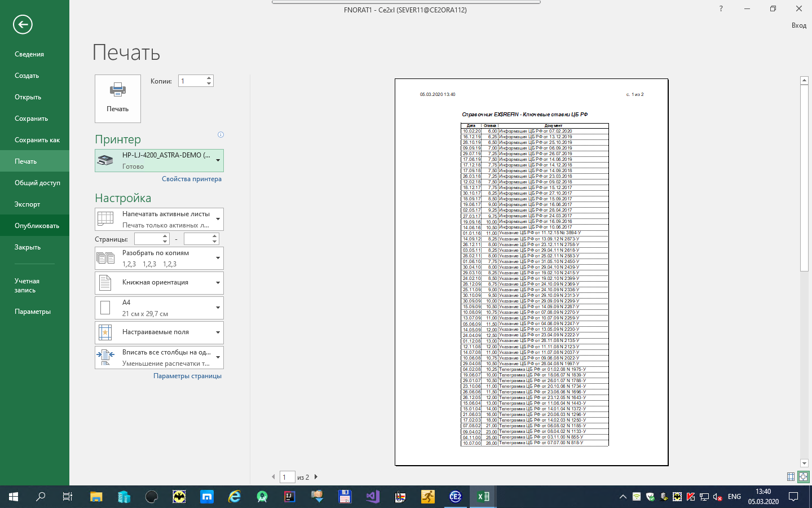Image resolution: width=812 pixels, height=508 pixels.
Task: Open Параметры страницы link
Action: [x=187, y=376]
